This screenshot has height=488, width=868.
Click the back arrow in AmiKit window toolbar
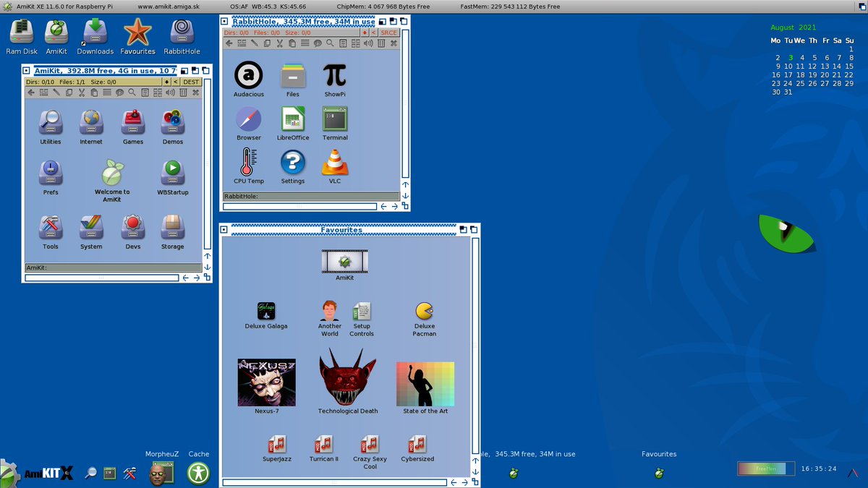click(x=30, y=93)
